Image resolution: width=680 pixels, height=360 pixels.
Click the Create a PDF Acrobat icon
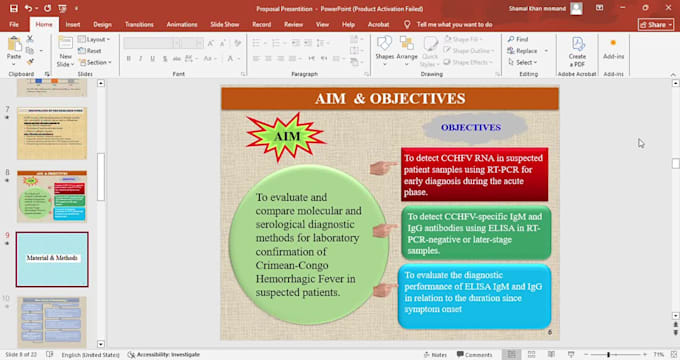pos(578,44)
